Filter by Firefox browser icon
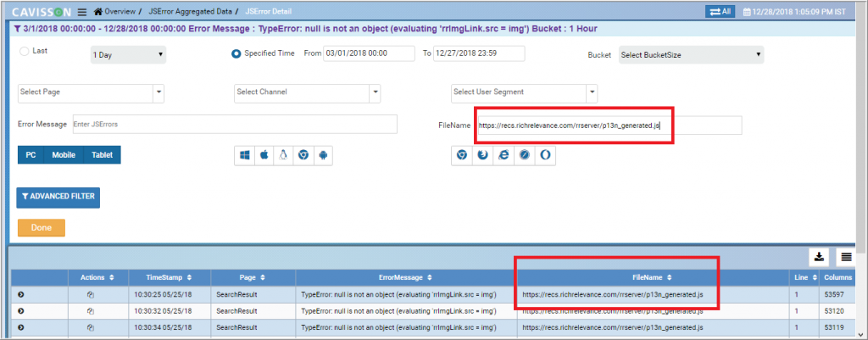868x340 pixels. pos(482,156)
